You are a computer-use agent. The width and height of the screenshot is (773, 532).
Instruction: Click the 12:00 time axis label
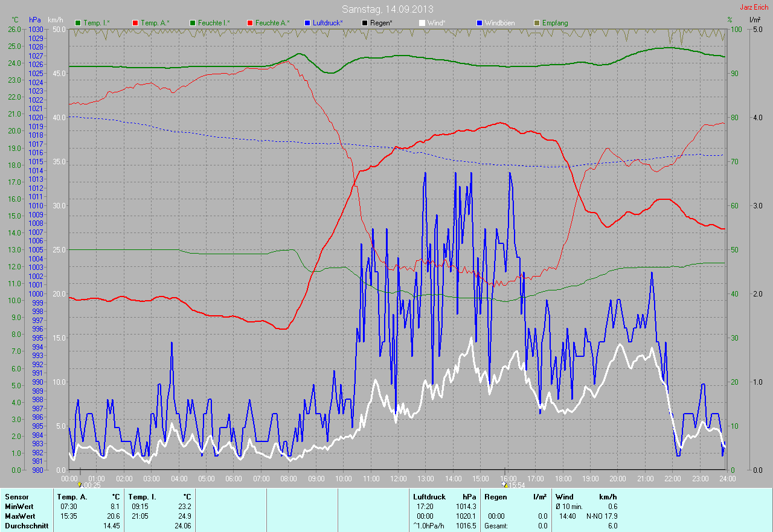pos(398,478)
